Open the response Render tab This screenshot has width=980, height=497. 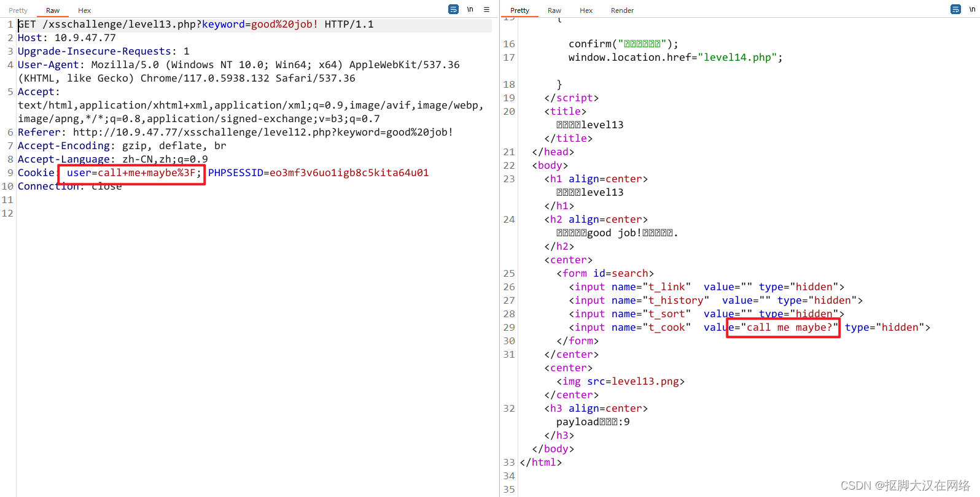click(622, 10)
